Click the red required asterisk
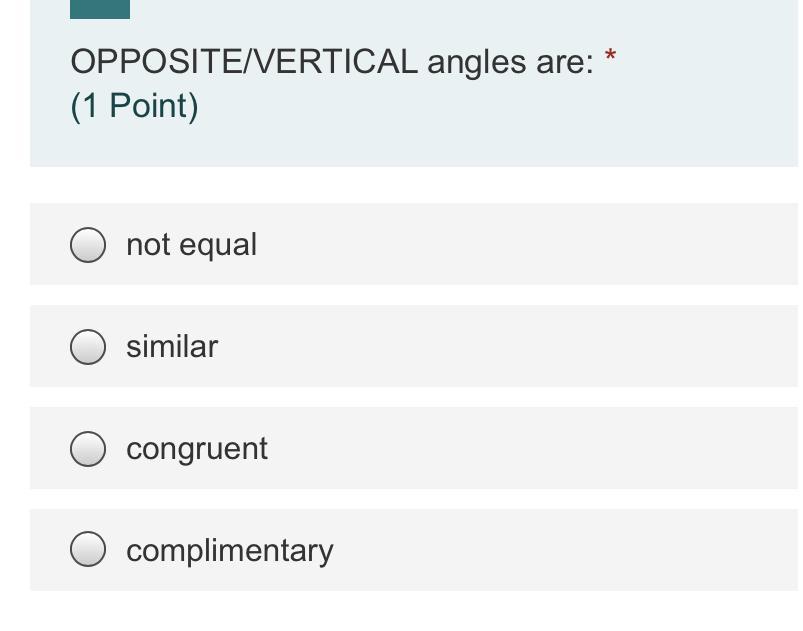Image resolution: width=803 pixels, height=631 pixels. click(x=611, y=56)
